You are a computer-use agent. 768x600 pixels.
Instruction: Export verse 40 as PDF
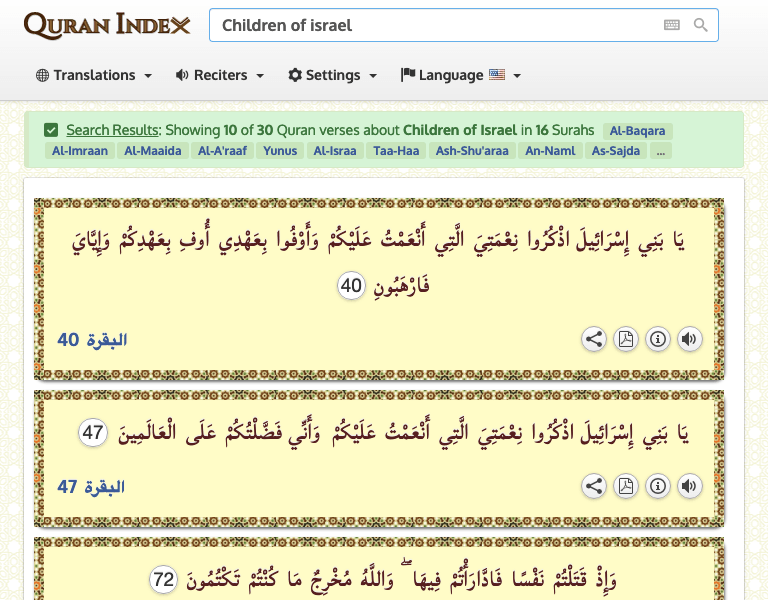click(x=625, y=339)
